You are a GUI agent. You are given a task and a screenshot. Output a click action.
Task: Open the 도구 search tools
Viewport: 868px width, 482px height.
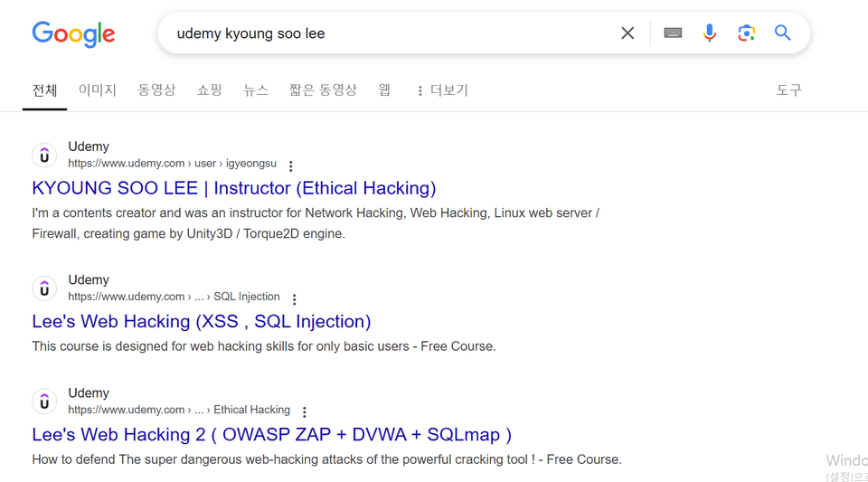[x=788, y=90]
